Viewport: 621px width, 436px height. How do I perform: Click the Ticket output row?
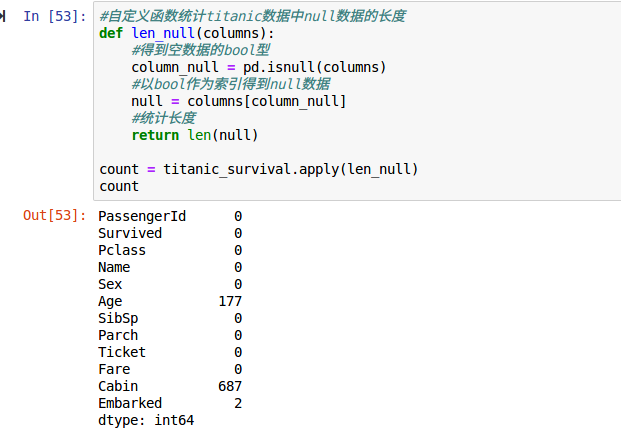(170, 352)
